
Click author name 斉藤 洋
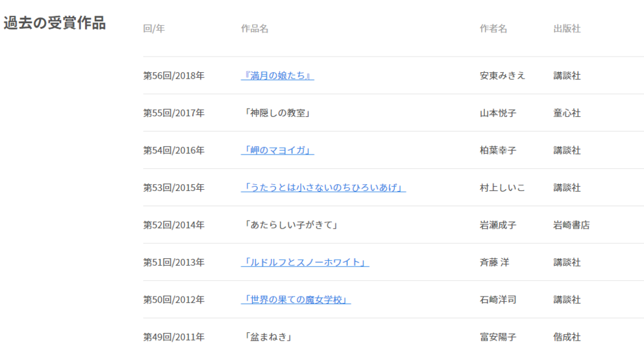(494, 262)
